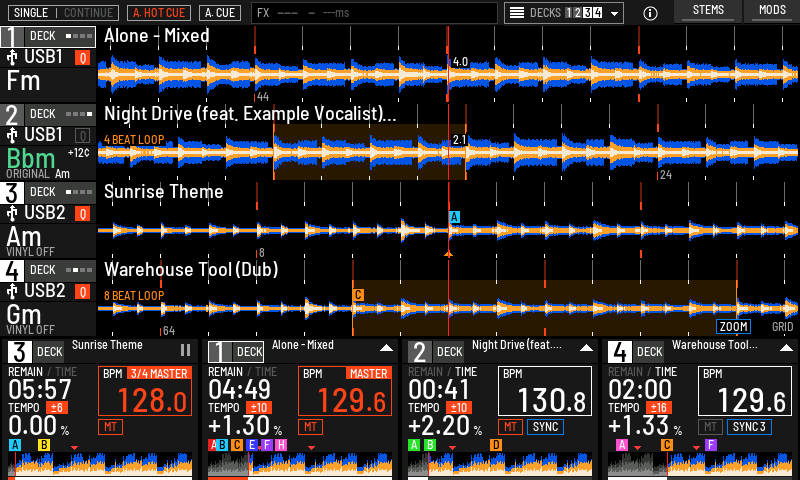Click hot cue A in deck 3 panel

[x=15, y=445]
